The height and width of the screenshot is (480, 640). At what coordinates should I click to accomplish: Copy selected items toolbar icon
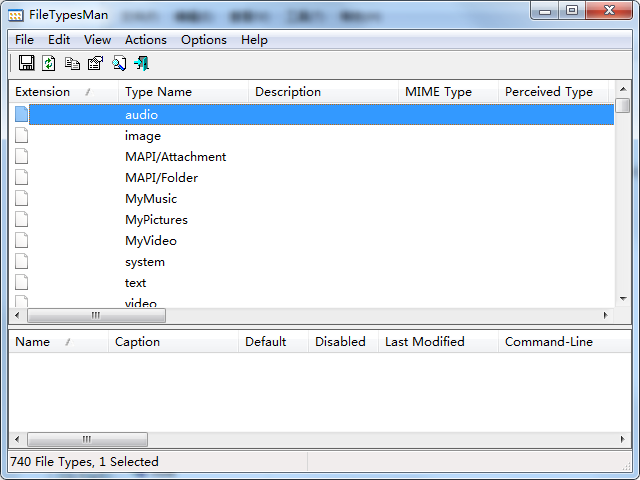[x=72, y=63]
